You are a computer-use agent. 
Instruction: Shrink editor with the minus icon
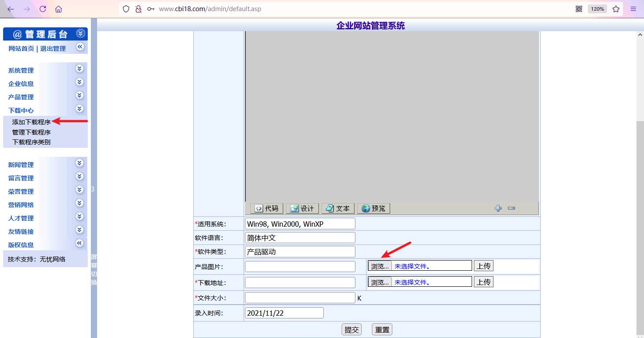pos(511,208)
